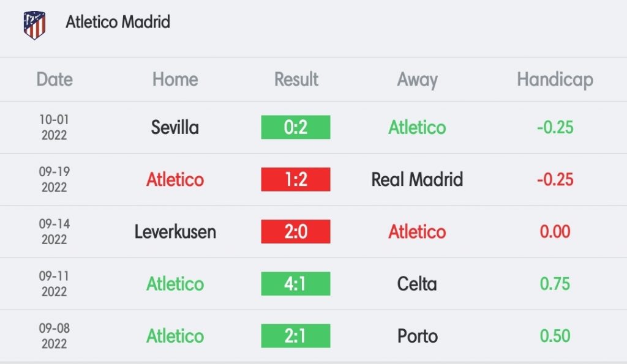627x364 pixels.
Task: Click the red 0.00 handicap value
Action: [x=555, y=232]
